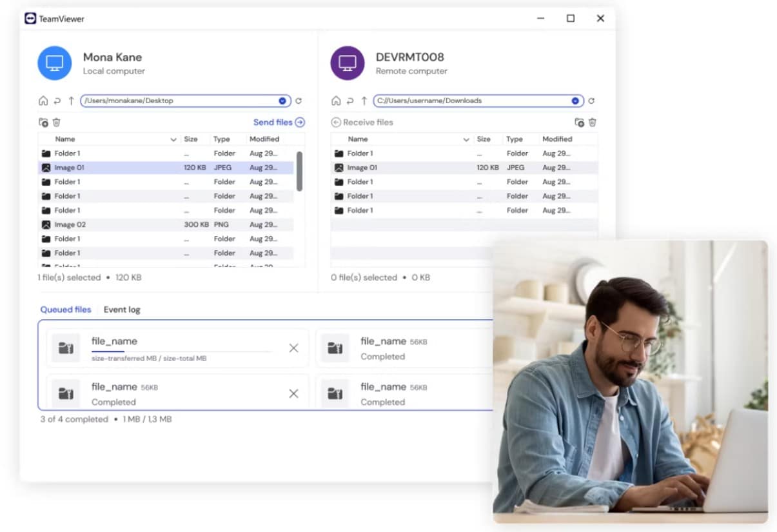
Task: Go up one folder on remote computer
Action: click(364, 101)
